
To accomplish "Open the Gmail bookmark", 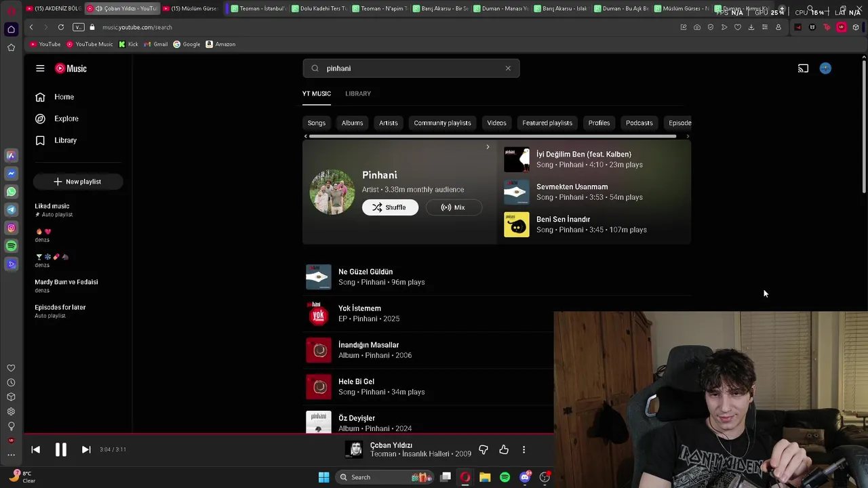I will coord(156,44).
